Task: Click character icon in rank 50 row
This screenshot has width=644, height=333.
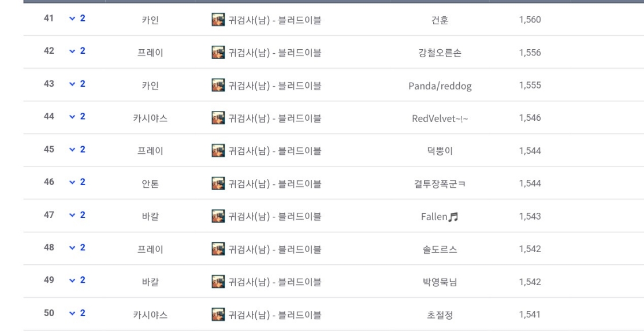Action: (x=218, y=314)
